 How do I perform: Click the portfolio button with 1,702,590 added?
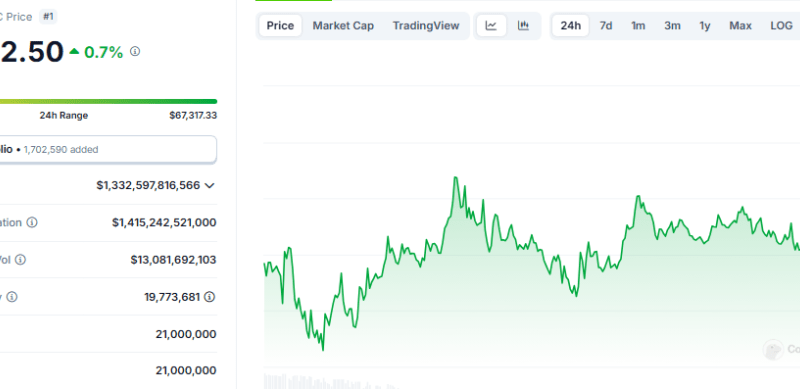click(x=108, y=150)
